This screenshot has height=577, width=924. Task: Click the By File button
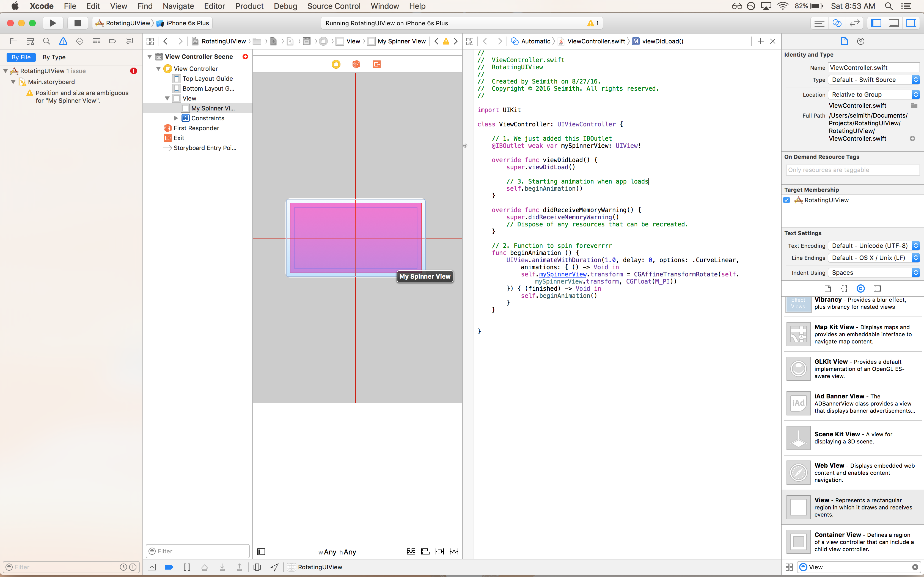pos(21,57)
